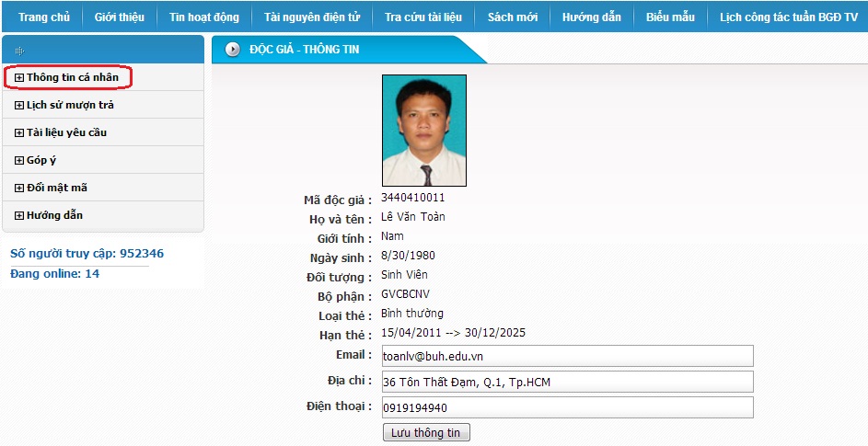The height and width of the screenshot is (446, 868).
Task: Open Hướng dẫn in top navigation bar
Action: coord(591,17)
